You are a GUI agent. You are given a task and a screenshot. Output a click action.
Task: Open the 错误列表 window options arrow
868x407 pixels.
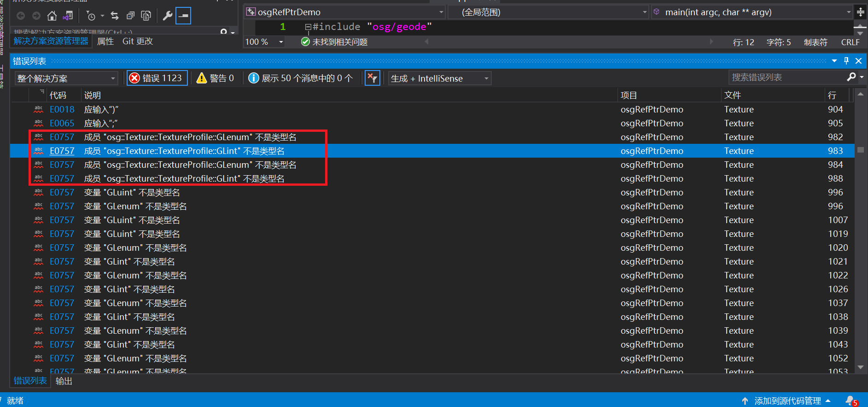pos(834,61)
